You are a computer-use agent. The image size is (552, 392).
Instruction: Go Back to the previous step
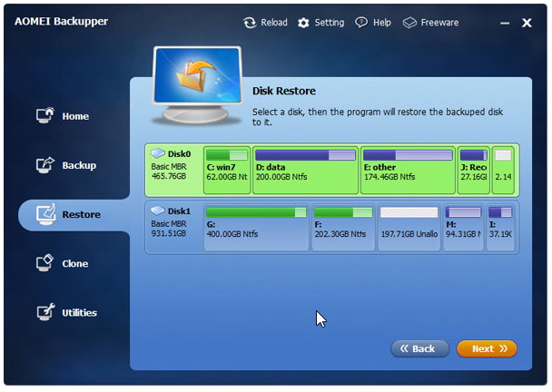(x=419, y=348)
